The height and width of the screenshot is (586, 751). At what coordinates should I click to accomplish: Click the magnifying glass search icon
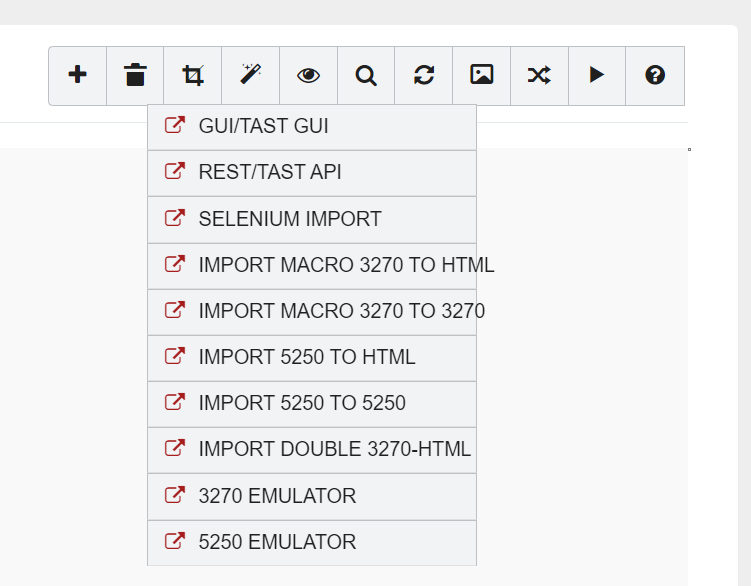(x=366, y=75)
